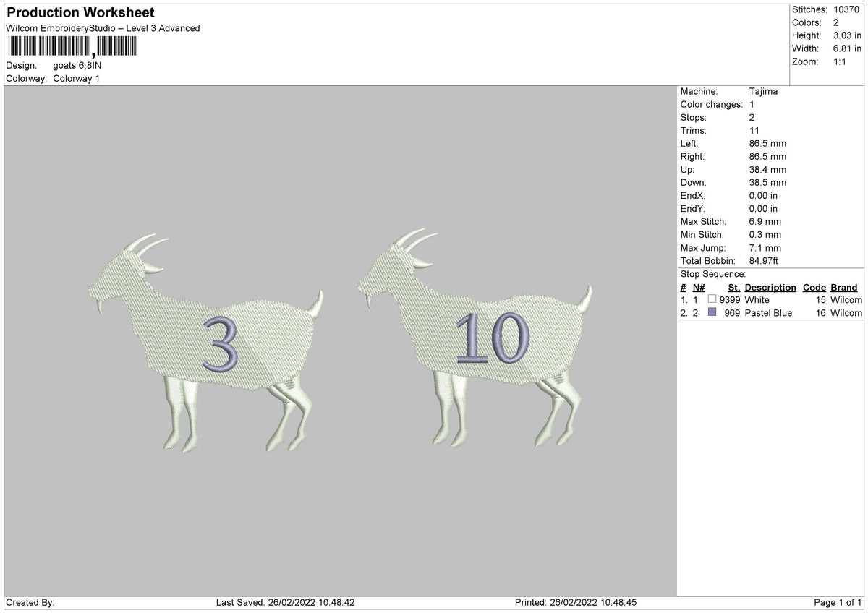Click the 'Pastel Blue' thread description

click(768, 313)
